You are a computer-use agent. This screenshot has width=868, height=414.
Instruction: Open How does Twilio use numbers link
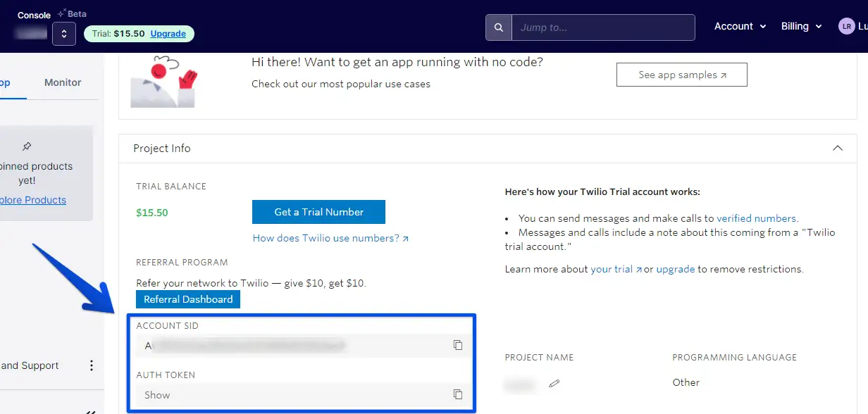330,238
